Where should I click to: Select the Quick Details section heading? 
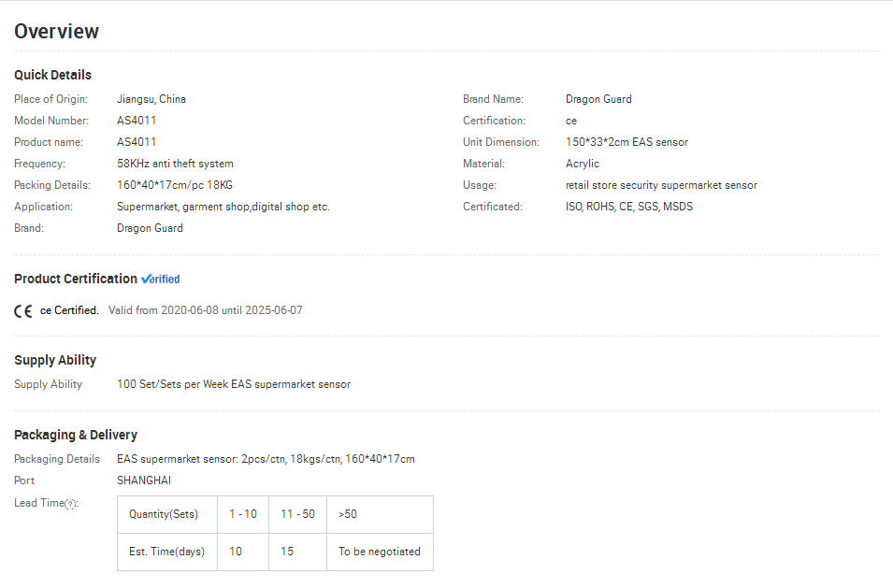pyautogui.click(x=53, y=75)
